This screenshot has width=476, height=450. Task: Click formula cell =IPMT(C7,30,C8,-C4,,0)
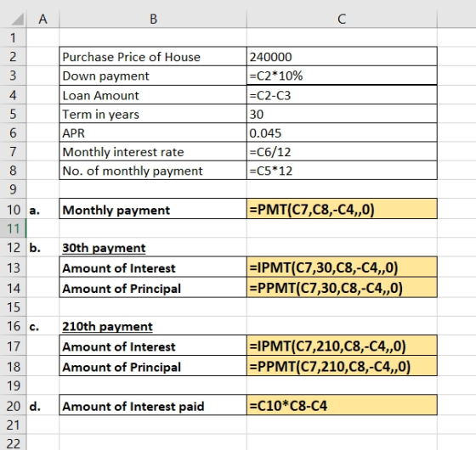click(x=342, y=267)
